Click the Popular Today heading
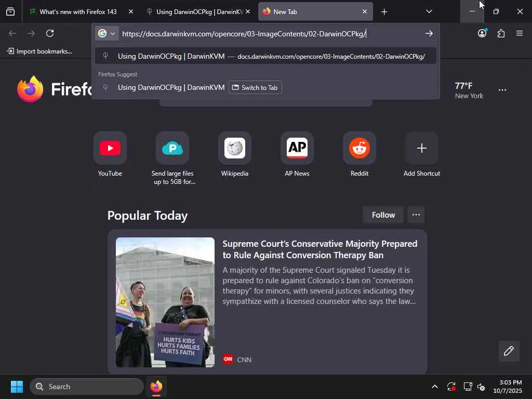Image resolution: width=532 pixels, height=399 pixels. click(148, 216)
